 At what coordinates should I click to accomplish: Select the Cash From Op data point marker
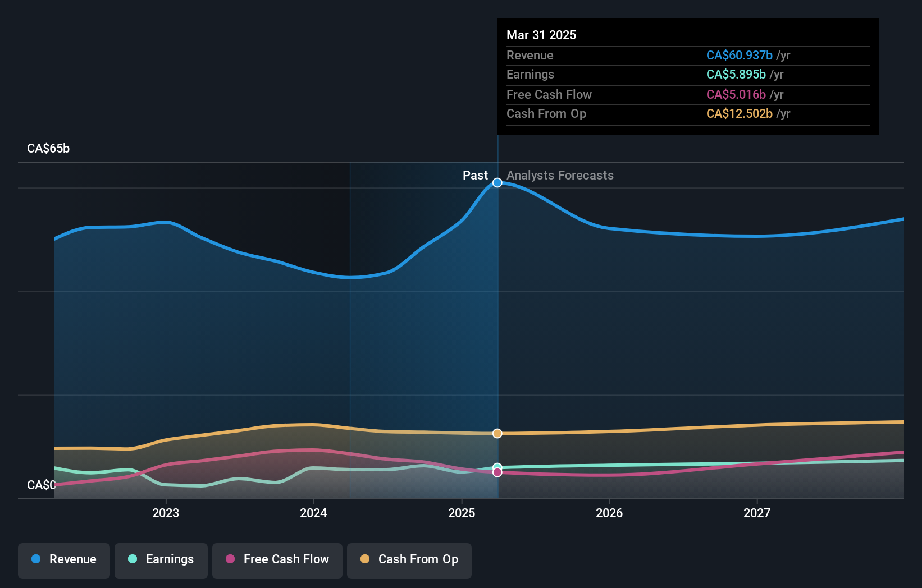point(497,433)
